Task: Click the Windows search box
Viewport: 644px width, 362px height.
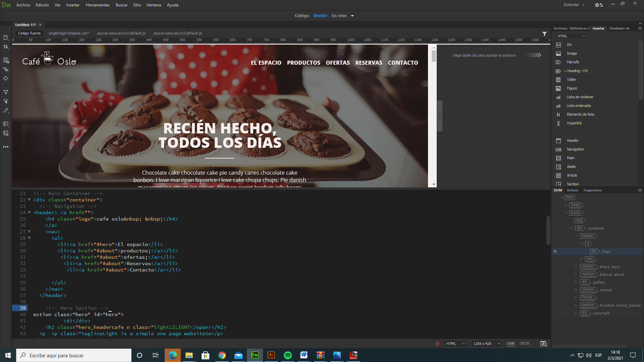Action: 74,355
